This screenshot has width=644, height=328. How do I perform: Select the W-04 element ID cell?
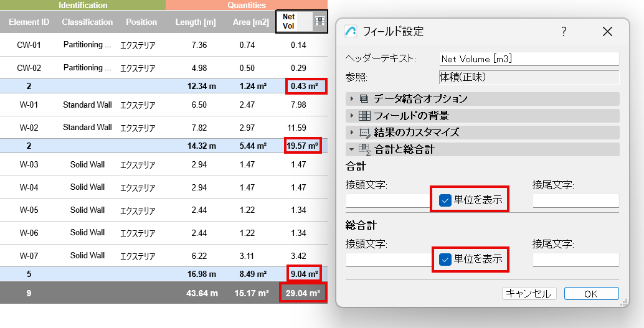pyautogui.click(x=29, y=187)
